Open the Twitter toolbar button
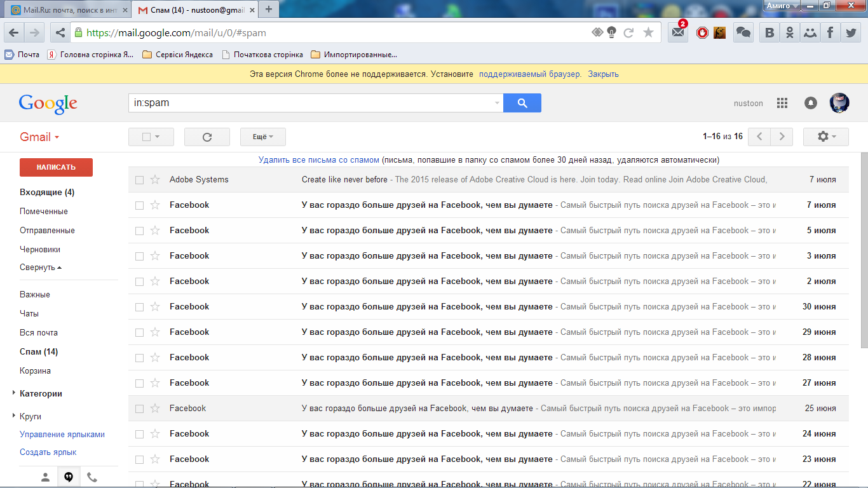The image size is (868, 488). pos(850,32)
